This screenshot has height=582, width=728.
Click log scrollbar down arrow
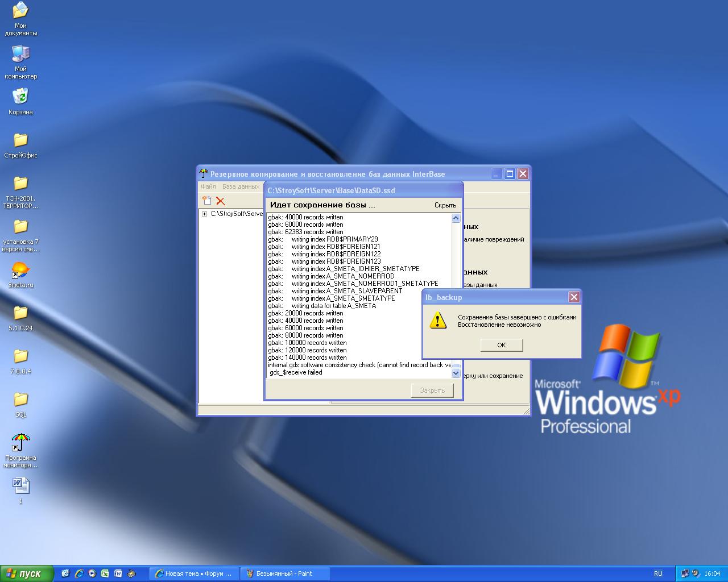tap(456, 373)
